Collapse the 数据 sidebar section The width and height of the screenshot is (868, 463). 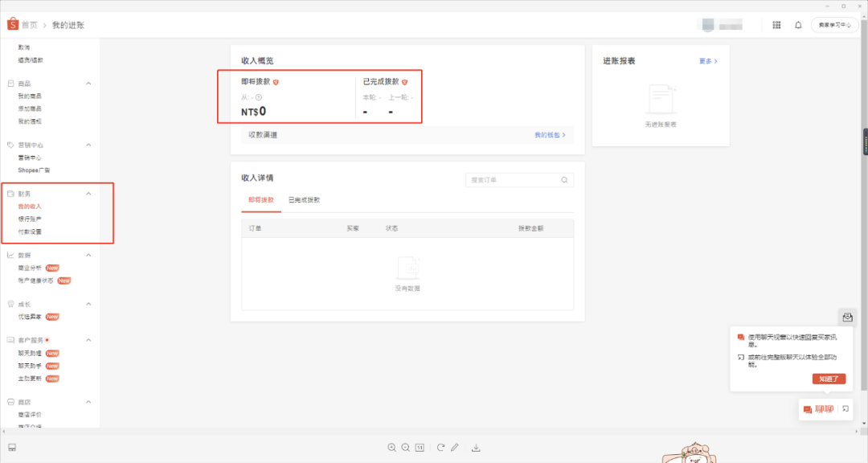point(88,255)
